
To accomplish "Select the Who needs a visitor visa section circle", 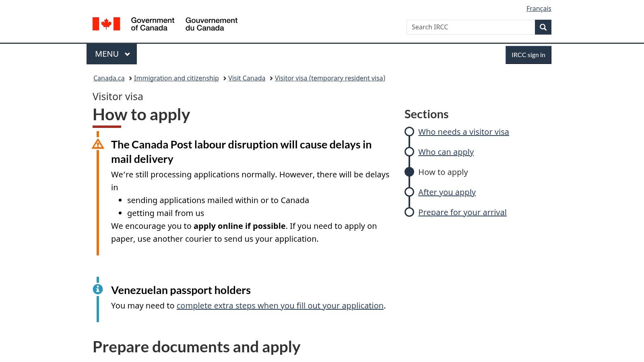I will [x=409, y=132].
